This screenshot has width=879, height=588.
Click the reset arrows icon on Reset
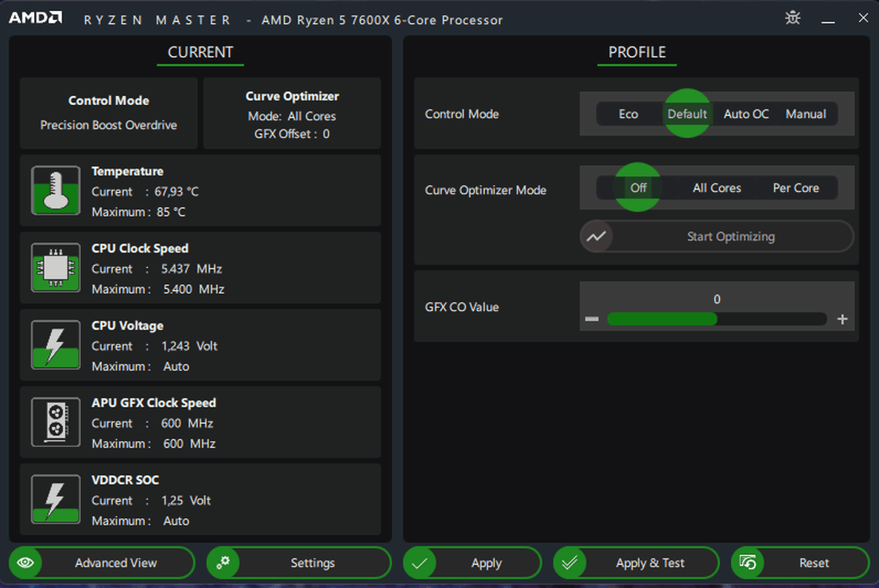pyautogui.click(x=748, y=563)
